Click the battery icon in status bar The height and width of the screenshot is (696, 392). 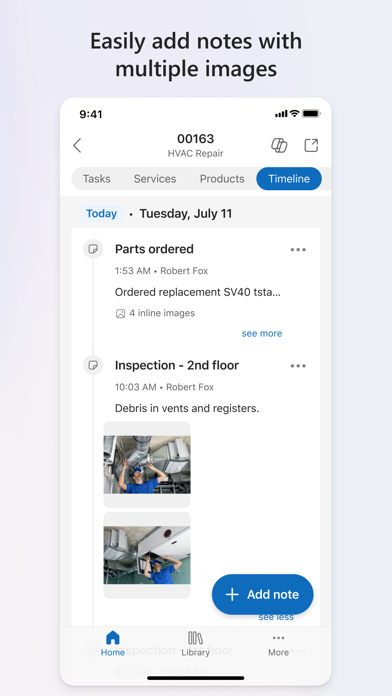point(311,114)
